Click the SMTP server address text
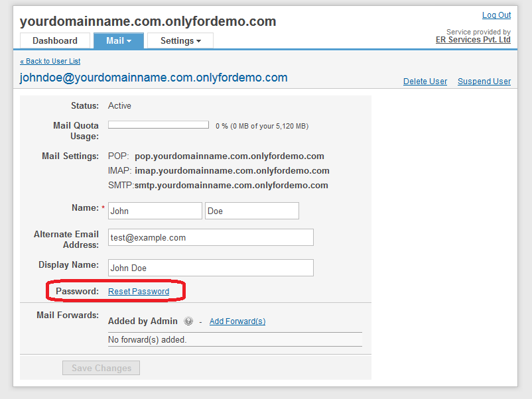The height and width of the screenshot is (399, 532). click(x=231, y=186)
